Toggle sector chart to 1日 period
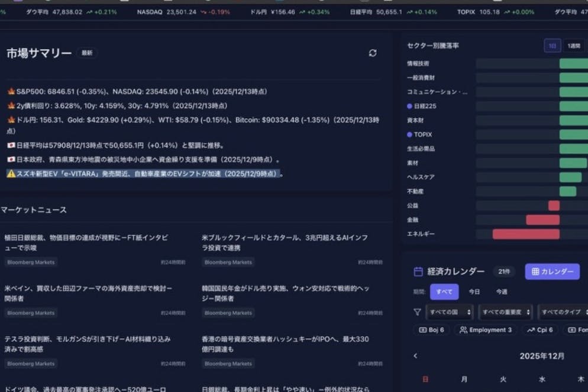The height and width of the screenshot is (392, 588). point(552,46)
